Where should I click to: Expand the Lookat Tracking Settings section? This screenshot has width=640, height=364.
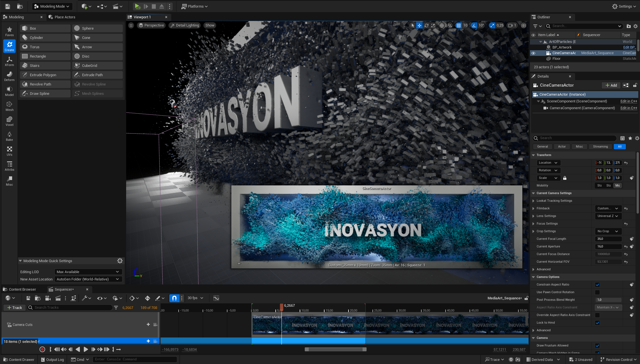point(533,201)
